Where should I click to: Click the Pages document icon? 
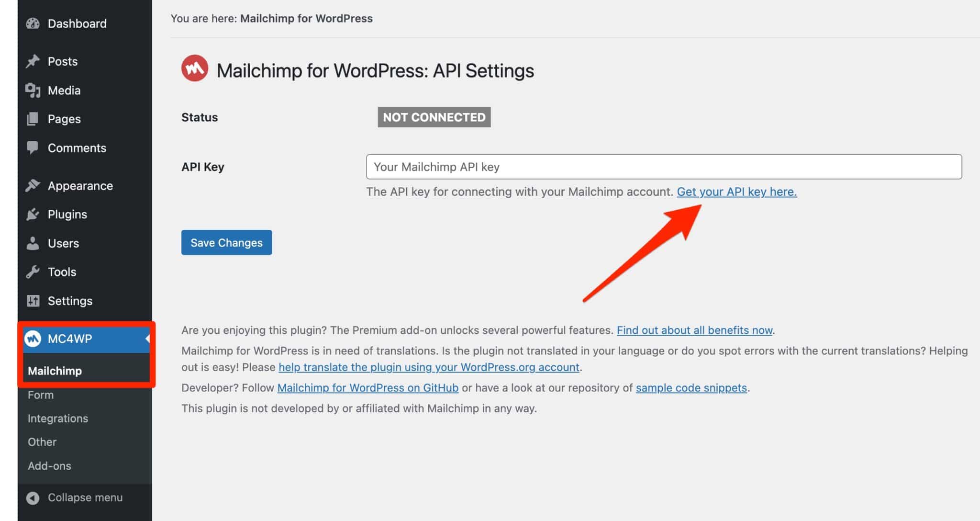pos(33,119)
